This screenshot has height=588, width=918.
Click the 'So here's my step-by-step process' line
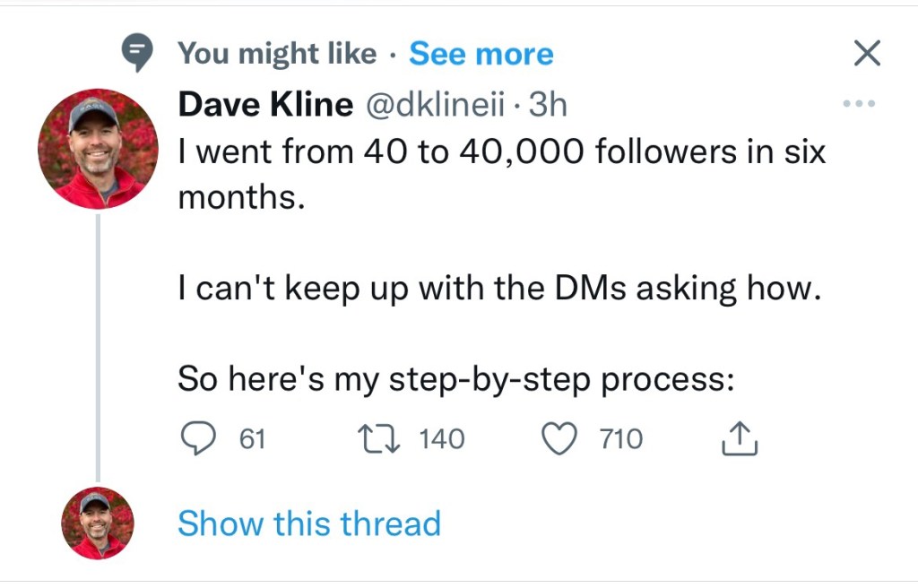click(x=456, y=379)
